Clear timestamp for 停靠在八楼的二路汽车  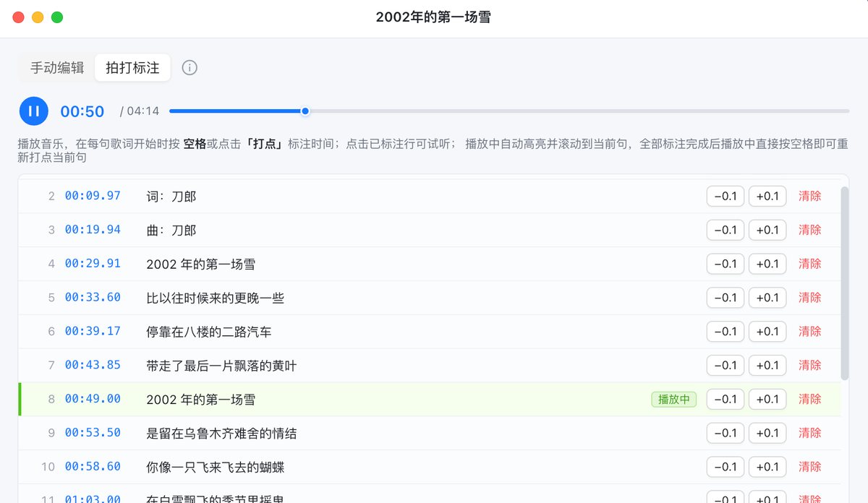[x=810, y=332]
